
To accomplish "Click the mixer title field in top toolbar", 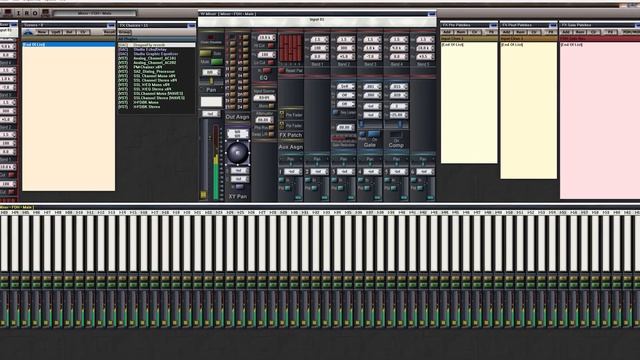I will (95, 13).
